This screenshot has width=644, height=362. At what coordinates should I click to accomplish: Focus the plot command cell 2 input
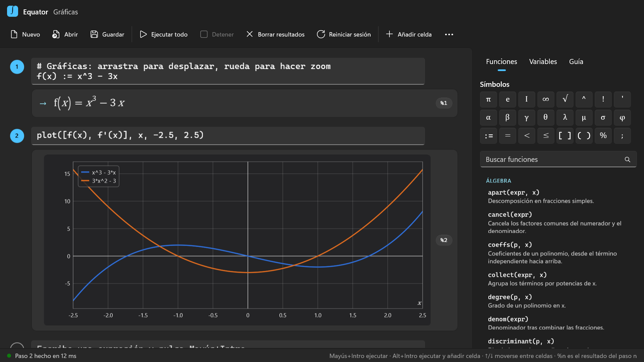(228, 135)
